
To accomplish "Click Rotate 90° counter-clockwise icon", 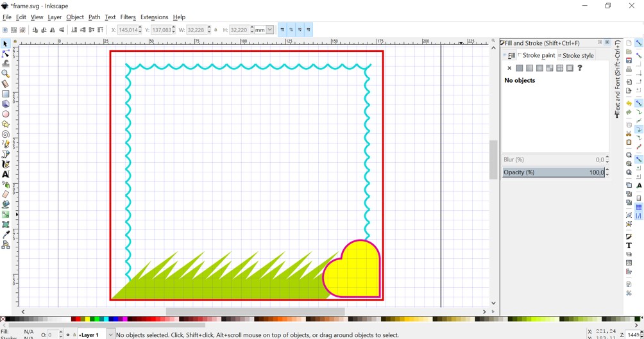I will (x=35, y=29).
